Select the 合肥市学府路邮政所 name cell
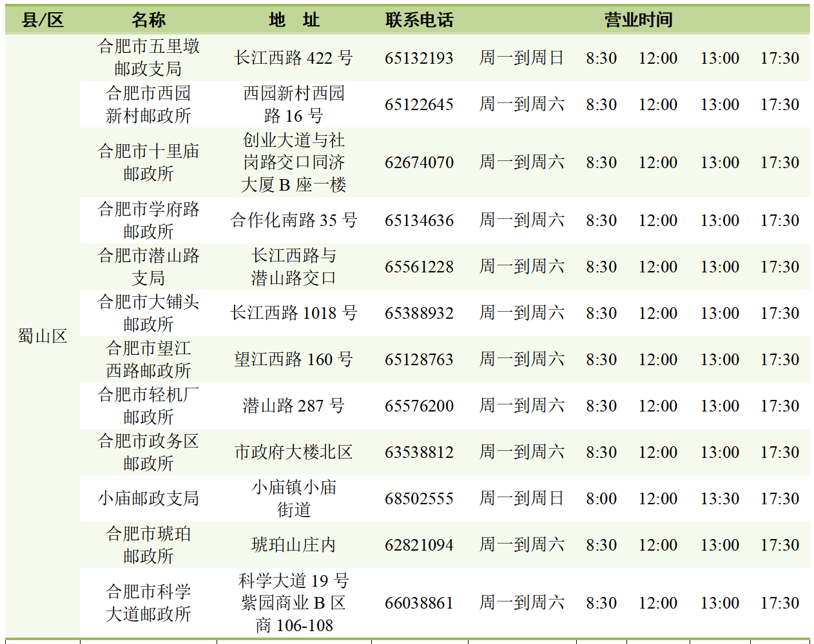Viewport: 814px width, 644px height. [148, 220]
